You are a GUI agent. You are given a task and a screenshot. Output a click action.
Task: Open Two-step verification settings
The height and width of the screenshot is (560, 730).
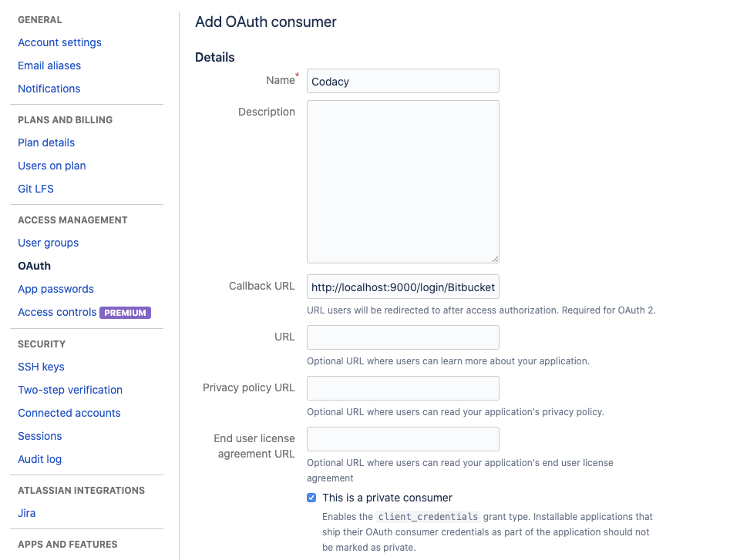coord(69,390)
